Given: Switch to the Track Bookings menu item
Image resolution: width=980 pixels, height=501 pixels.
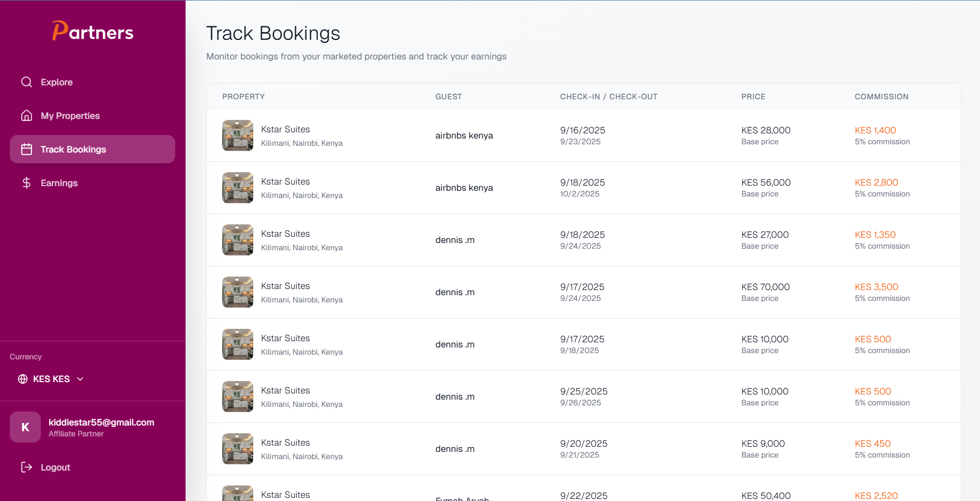Looking at the screenshot, I should click(73, 149).
